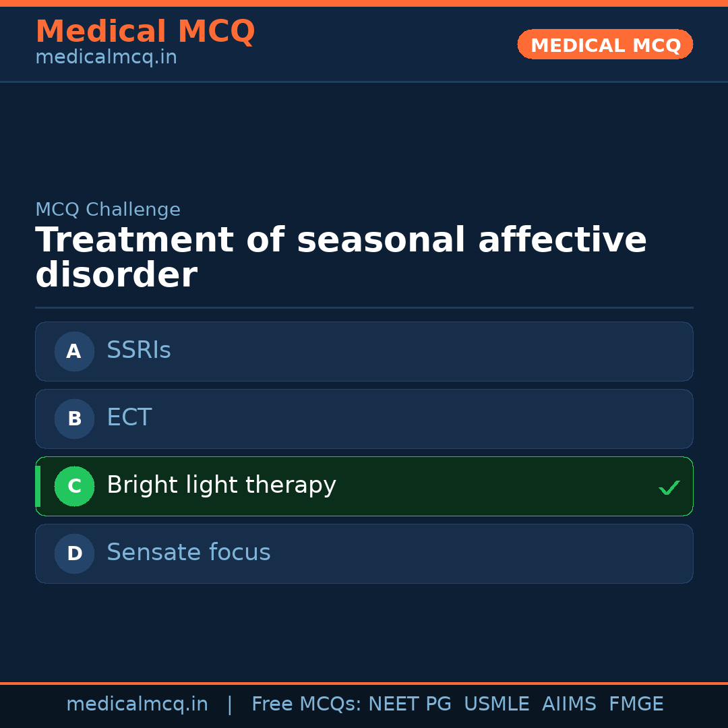Click the orange MEDICAL MCQ badge
728x728 pixels.
[605, 44]
